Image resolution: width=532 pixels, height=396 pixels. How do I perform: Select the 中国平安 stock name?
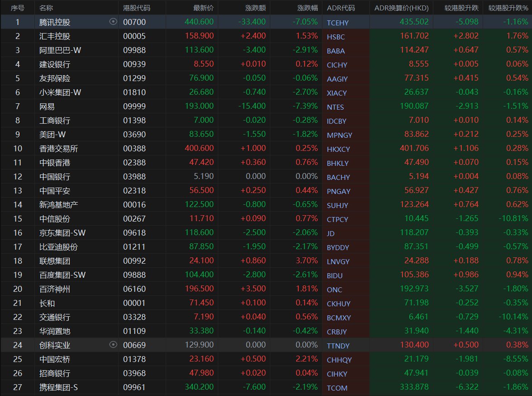coord(55,191)
